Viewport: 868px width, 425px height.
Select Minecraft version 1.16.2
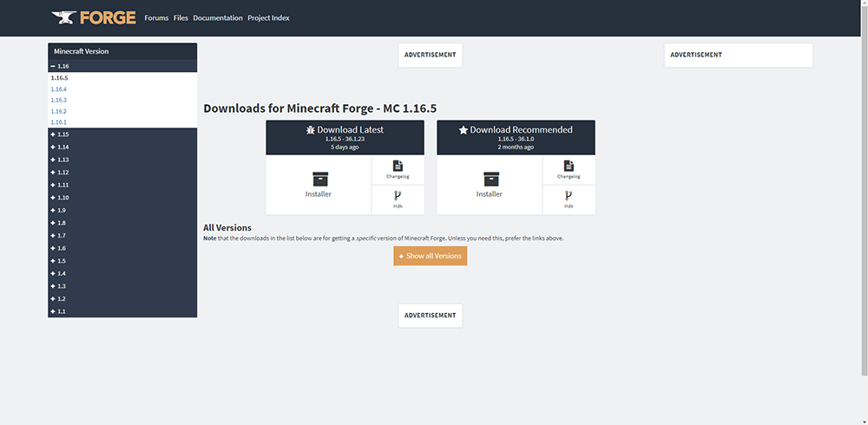pos(59,111)
